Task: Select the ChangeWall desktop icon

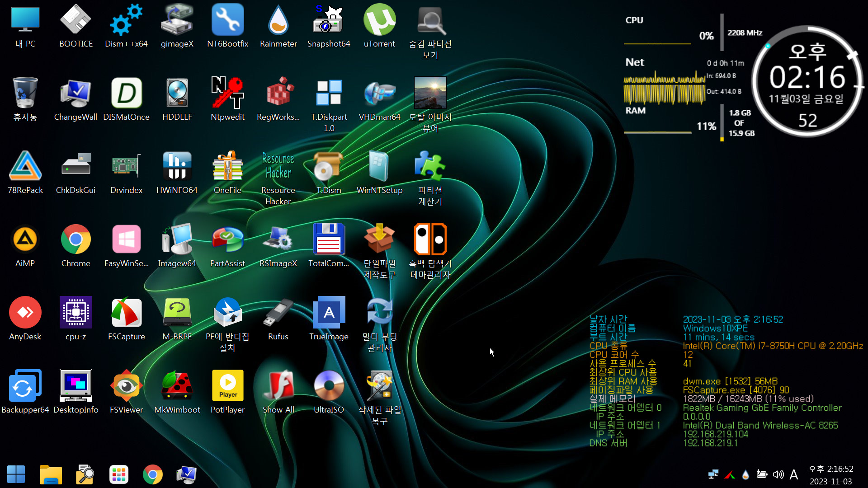Action: pyautogui.click(x=76, y=99)
